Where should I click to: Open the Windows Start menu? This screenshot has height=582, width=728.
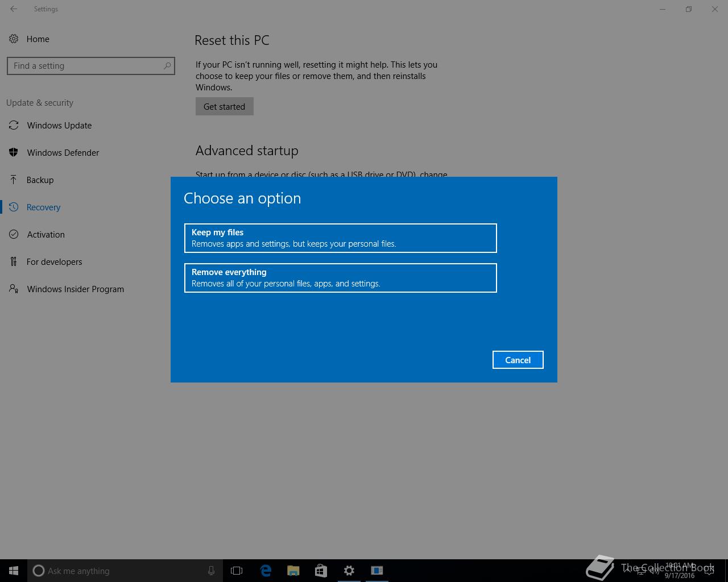[14, 571]
